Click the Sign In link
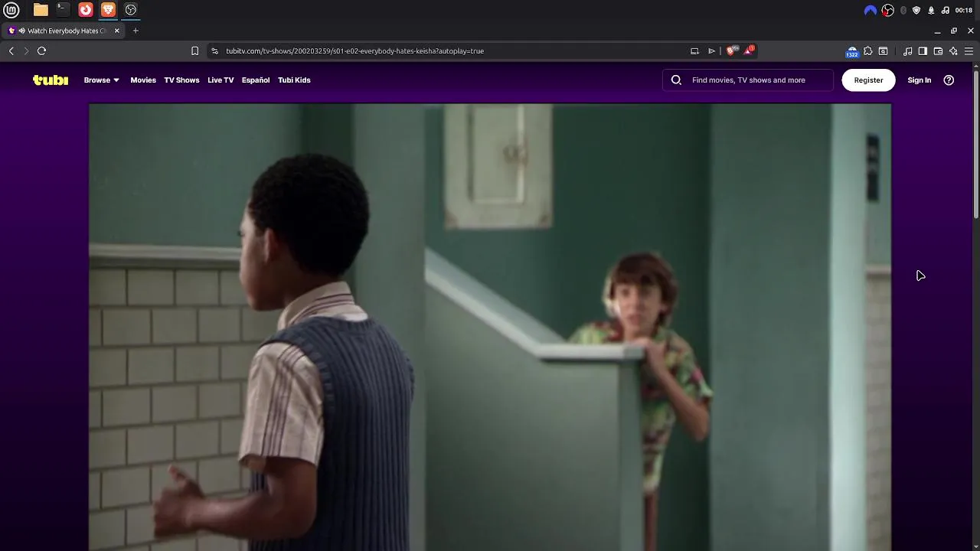 pos(920,80)
